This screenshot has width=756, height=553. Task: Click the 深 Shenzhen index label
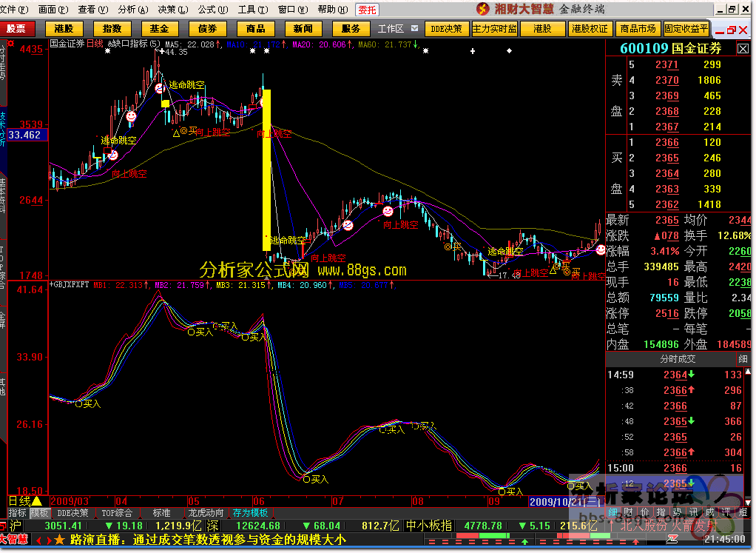[212, 526]
